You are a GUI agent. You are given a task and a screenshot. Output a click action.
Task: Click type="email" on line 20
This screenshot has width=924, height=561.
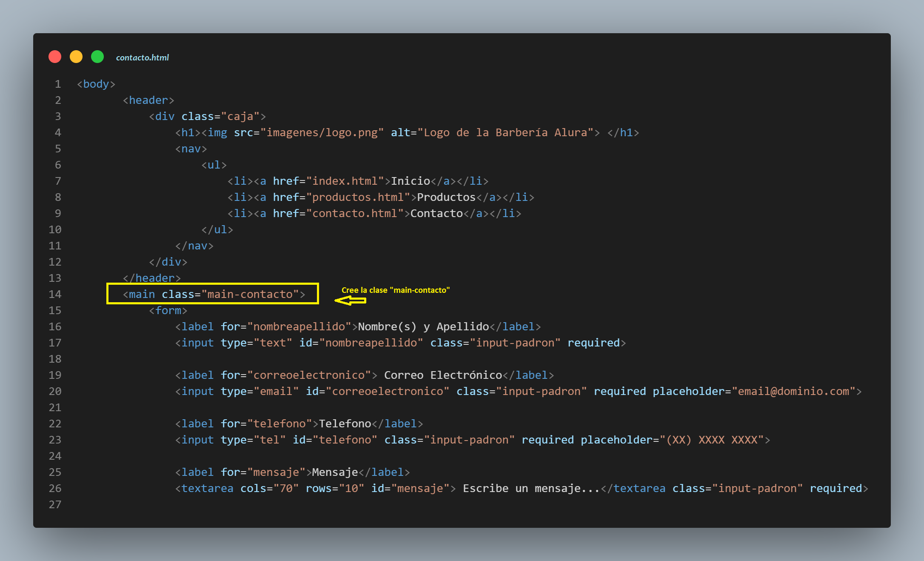[260, 391]
